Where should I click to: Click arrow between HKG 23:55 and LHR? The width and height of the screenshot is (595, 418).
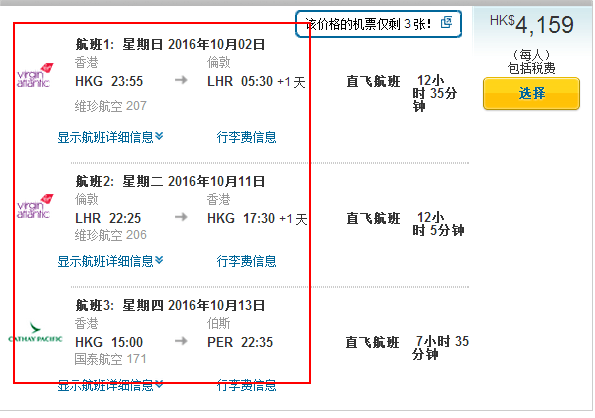[x=181, y=80]
